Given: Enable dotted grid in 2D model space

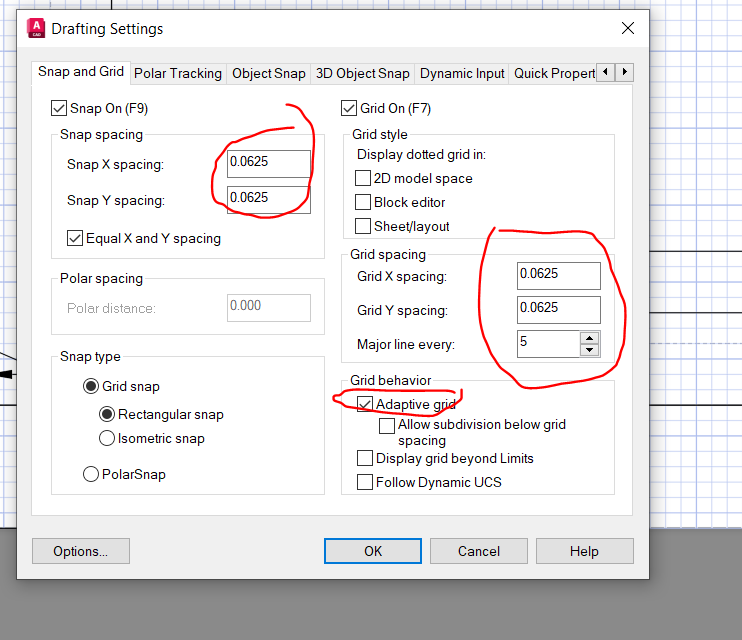Looking at the screenshot, I should point(363,178).
